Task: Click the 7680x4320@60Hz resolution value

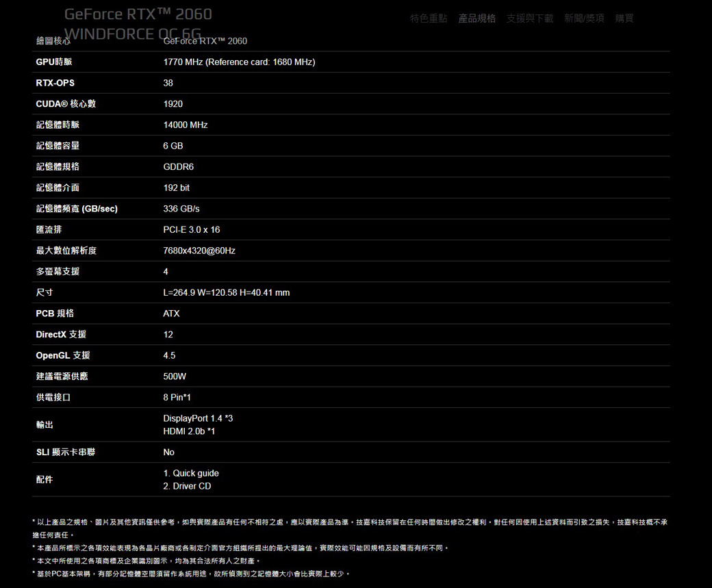Action: click(x=199, y=251)
